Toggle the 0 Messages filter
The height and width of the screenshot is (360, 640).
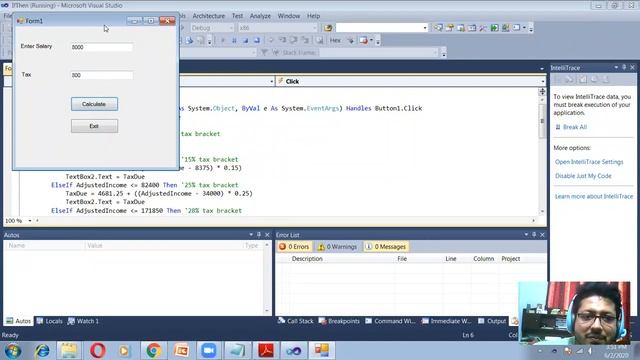click(386, 247)
